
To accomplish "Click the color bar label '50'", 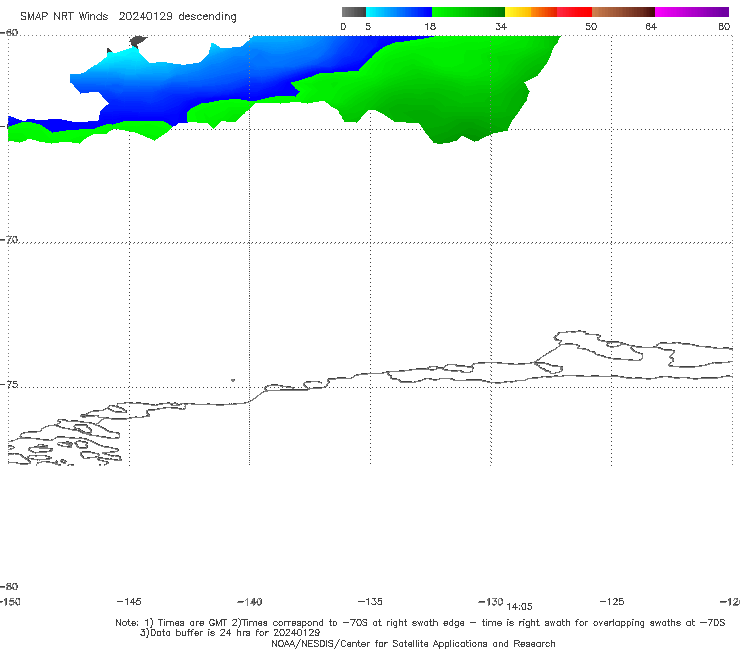I will click(591, 26).
